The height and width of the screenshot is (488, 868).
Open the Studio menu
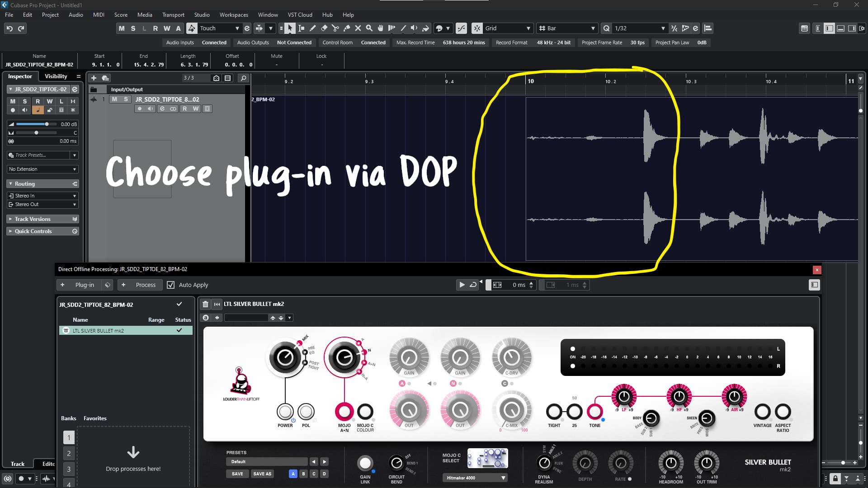(202, 14)
